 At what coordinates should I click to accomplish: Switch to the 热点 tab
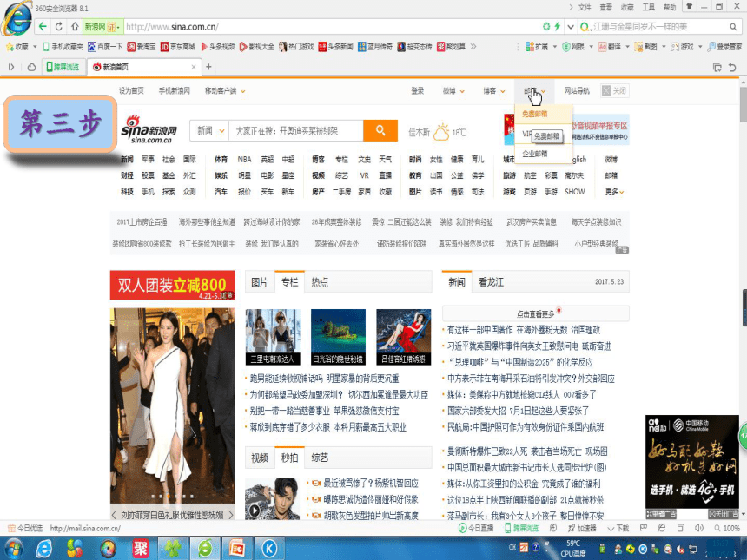[x=320, y=282]
